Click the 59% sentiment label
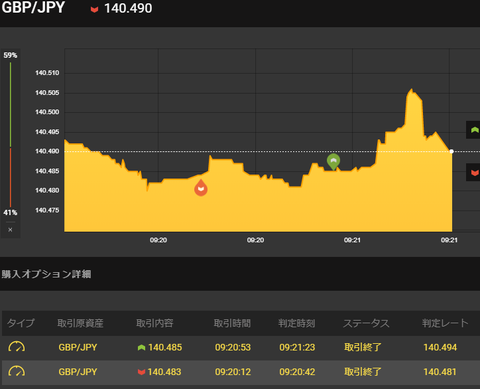This screenshot has height=389, width=480. (10, 55)
